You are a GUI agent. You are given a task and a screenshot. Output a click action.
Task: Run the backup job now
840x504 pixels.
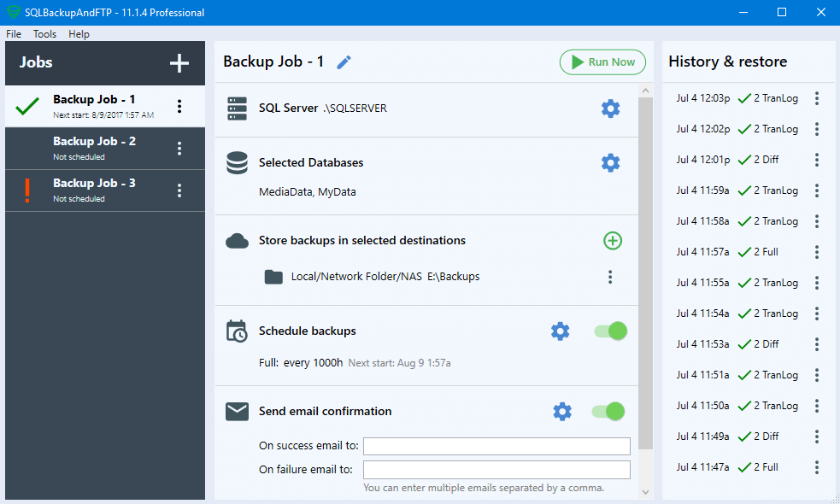602,62
